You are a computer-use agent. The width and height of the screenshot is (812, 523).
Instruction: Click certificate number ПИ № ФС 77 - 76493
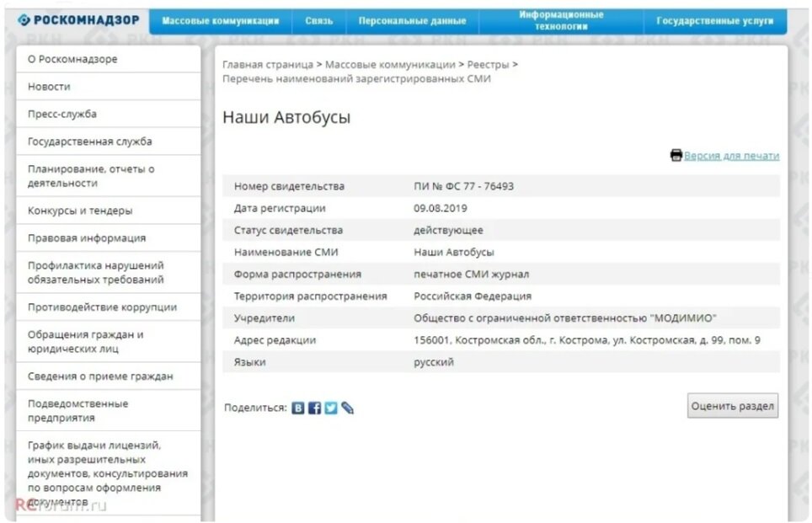463,186
